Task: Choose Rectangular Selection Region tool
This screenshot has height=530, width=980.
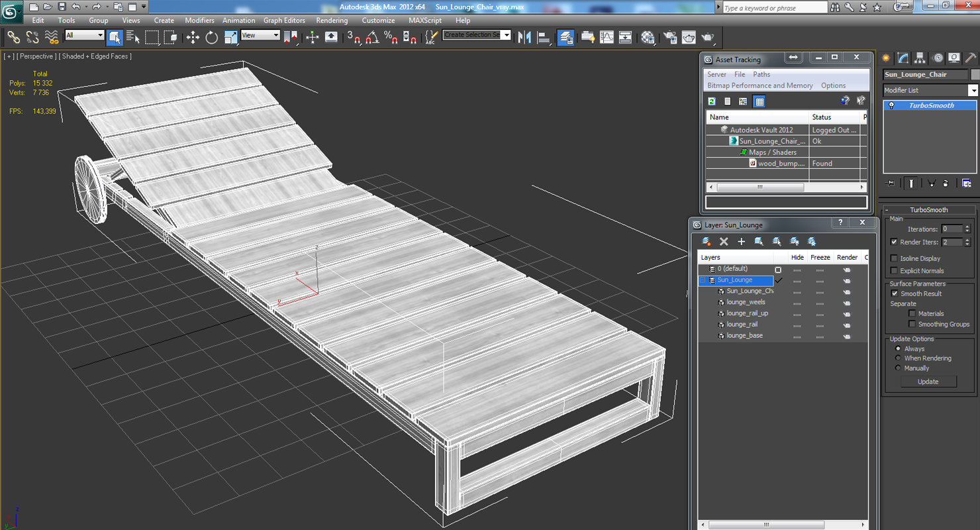Action: pos(152,37)
